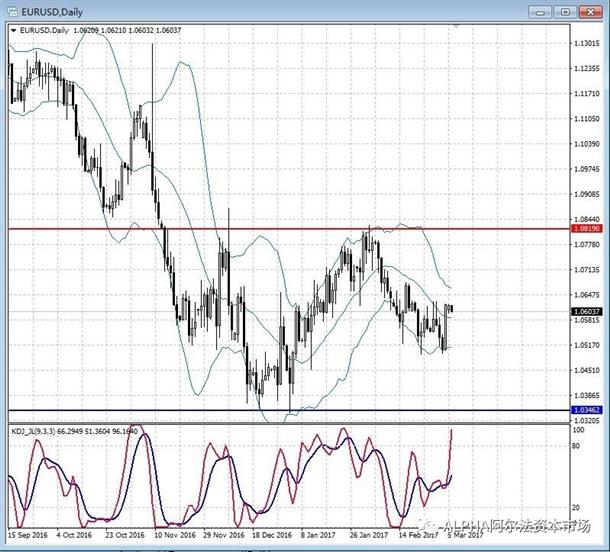The height and width of the screenshot is (552, 610).
Task: Click the current price label 1.06037
Action: (587, 312)
